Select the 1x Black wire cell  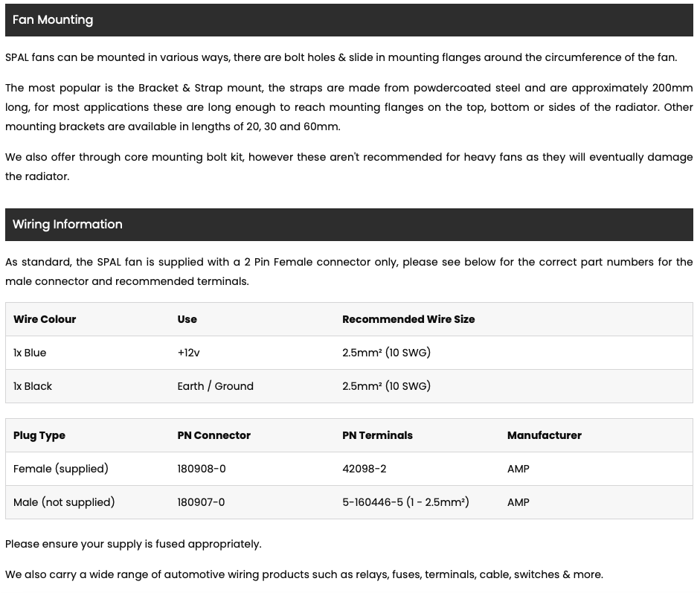[33, 386]
